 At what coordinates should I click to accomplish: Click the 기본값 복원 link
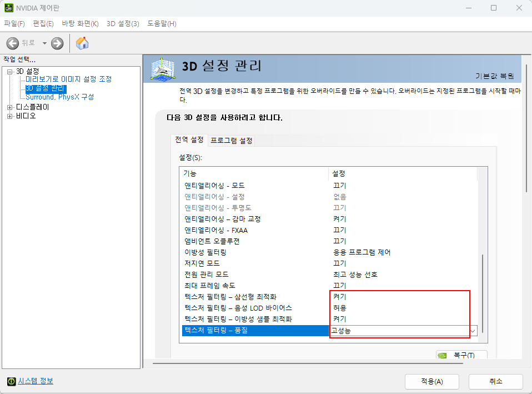point(494,76)
